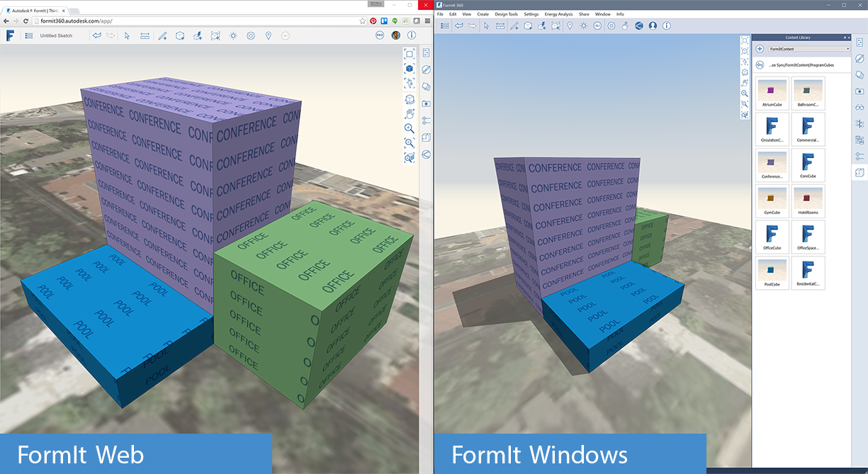The height and width of the screenshot is (474, 868).
Task: Select the arrow Select tool in FormIt Windows
Action: [487, 26]
